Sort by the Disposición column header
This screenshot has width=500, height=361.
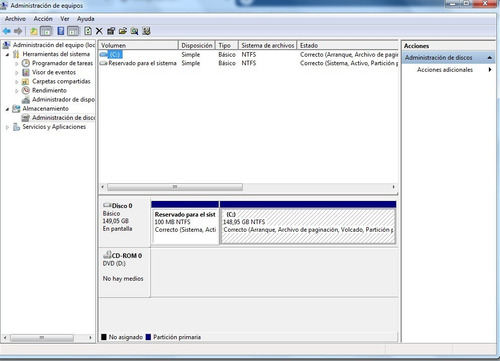[197, 45]
